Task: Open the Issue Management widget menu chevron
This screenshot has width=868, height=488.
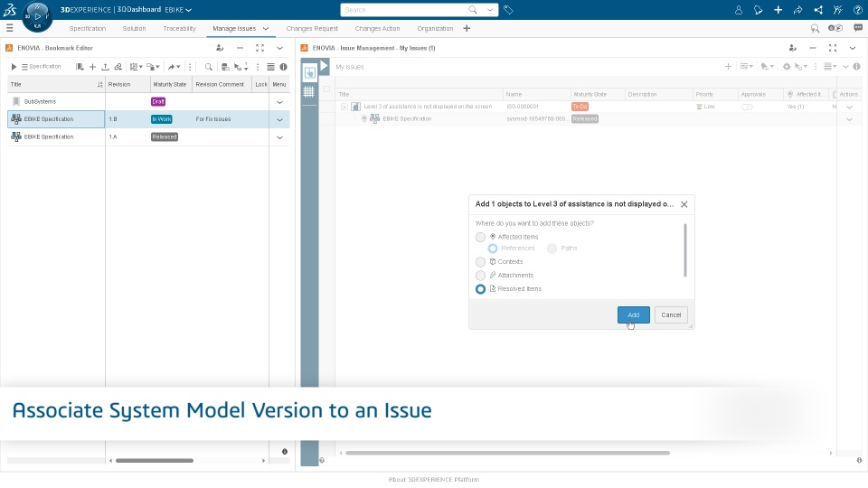Action: [853, 48]
